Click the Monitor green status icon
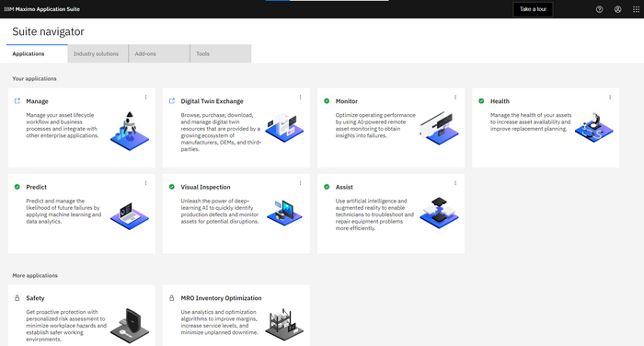The width and height of the screenshot is (644, 346). pyautogui.click(x=327, y=101)
